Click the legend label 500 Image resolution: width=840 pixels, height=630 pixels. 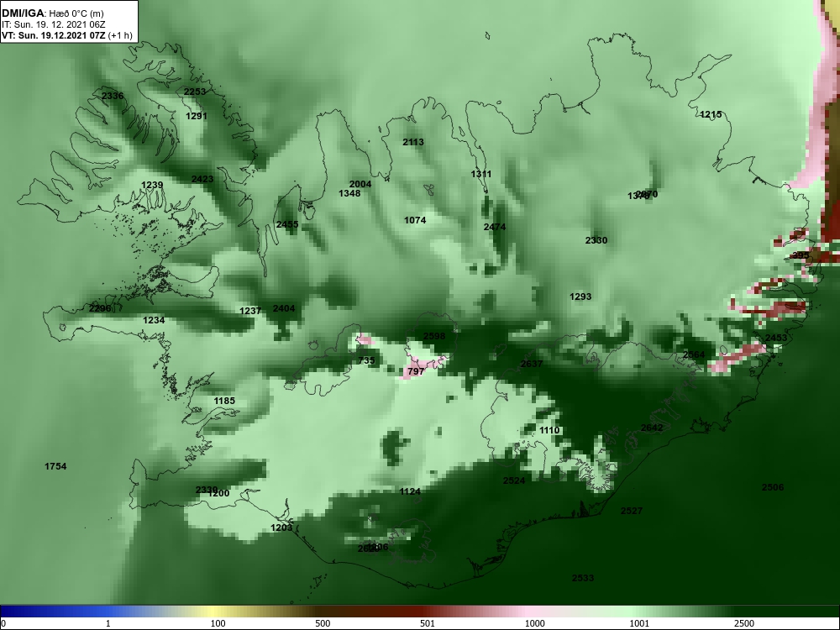pyautogui.click(x=323, y=623)
